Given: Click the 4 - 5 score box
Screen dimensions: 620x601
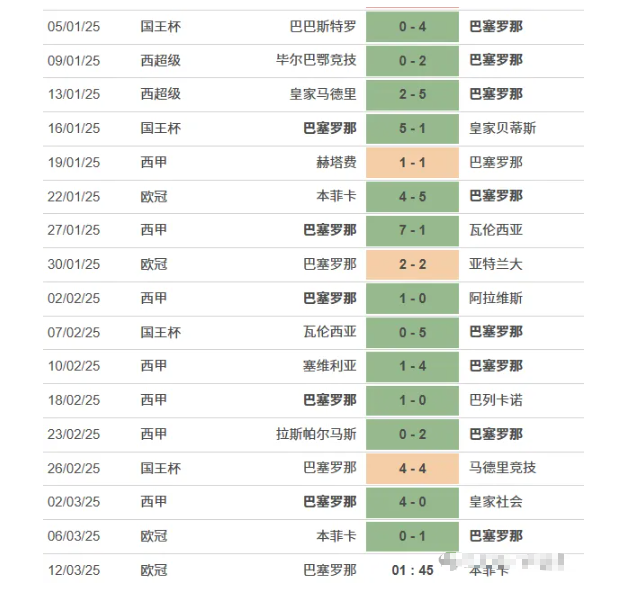Looking at the screenshot, I should [x=412, y=196].
